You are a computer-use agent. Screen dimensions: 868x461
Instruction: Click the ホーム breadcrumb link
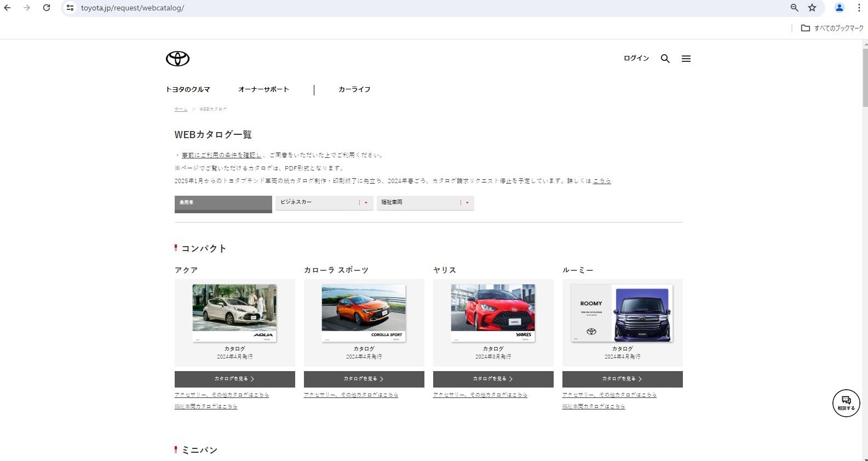(x=181, y=109)
